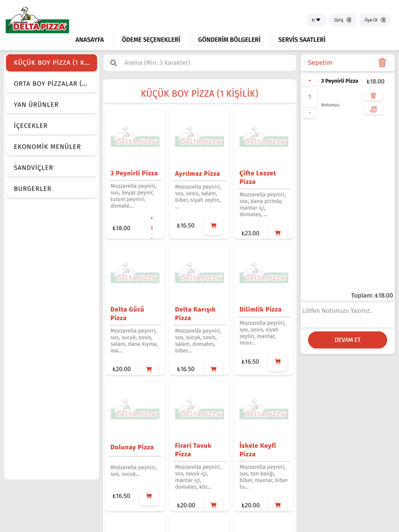Open the tr language dropdown
Viewport: 399px width, 532px height.
point(316,20)
